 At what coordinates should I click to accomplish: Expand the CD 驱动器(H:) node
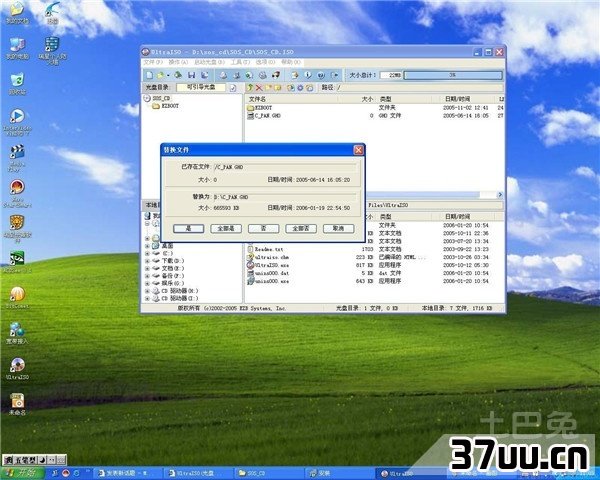click(x=147, y=291)
